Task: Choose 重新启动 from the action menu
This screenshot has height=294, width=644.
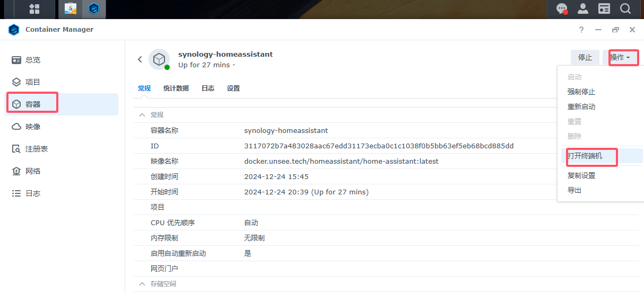Action: pos(581,106)
